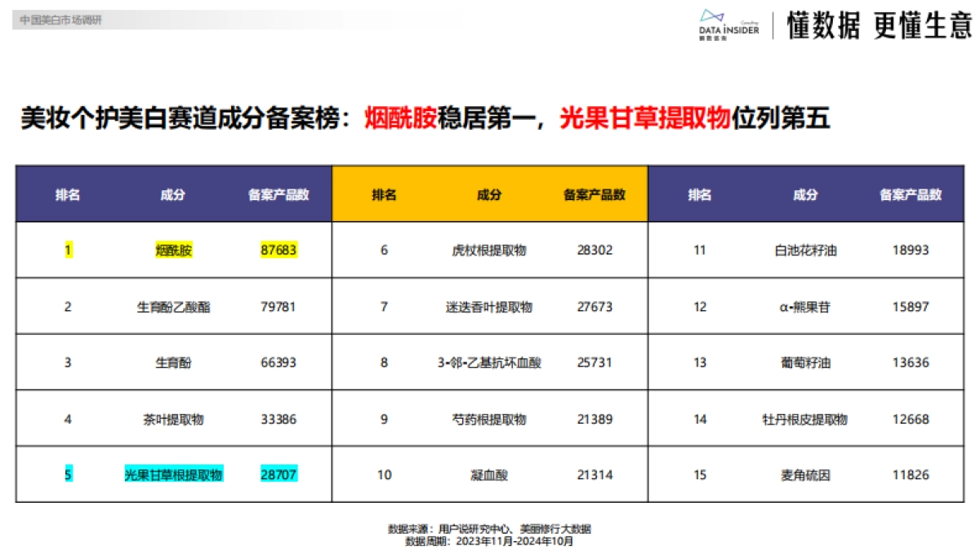Click the 排名 header of the first table

tap(68, 194)
